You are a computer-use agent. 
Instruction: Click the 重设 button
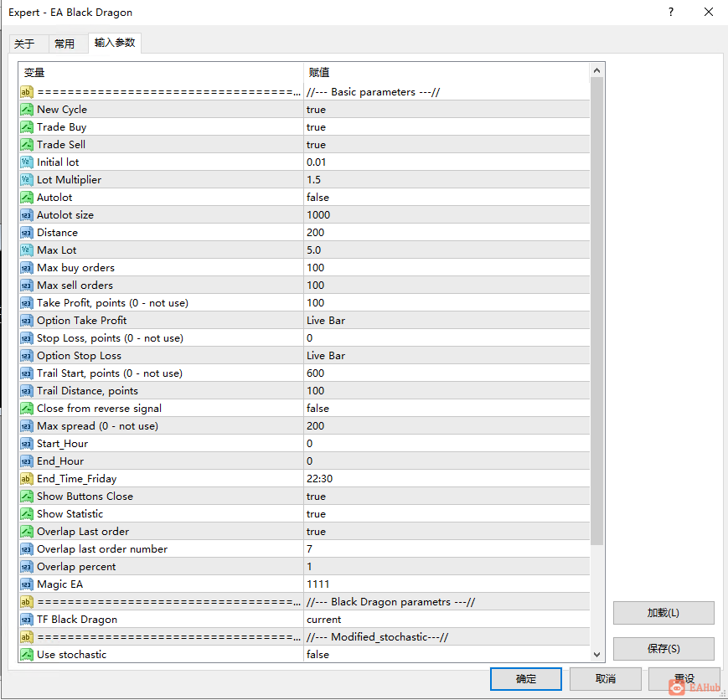(x=684, y=679)
